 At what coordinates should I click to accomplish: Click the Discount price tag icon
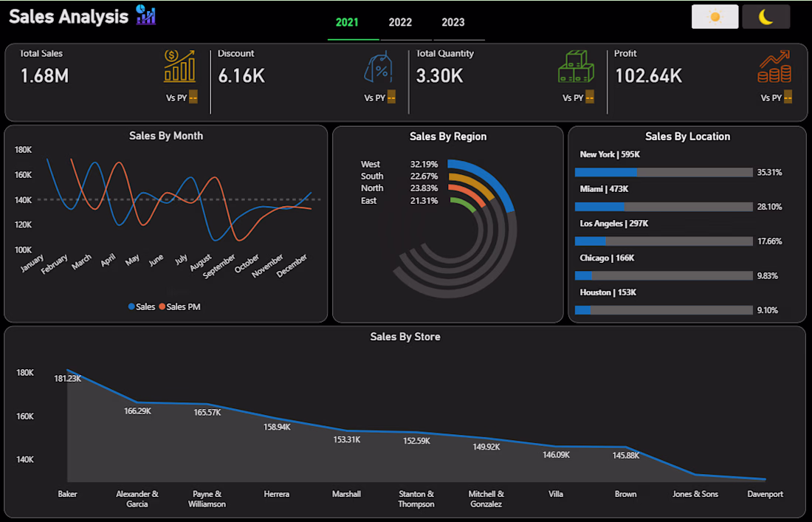click(x=378, y=67)
